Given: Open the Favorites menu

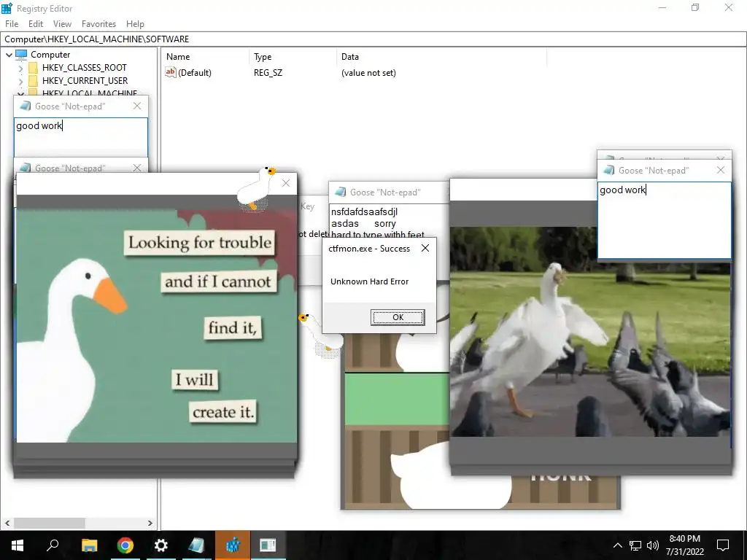Looking at the screenshot, I should [98, 24].
